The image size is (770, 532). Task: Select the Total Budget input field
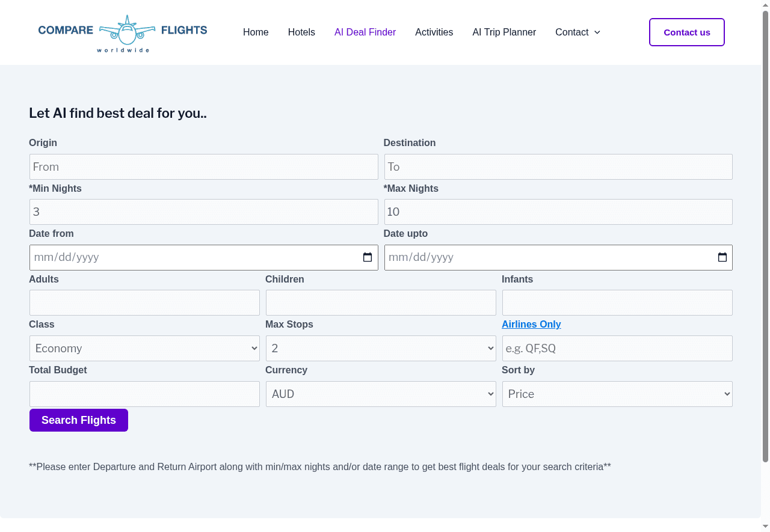144,394
